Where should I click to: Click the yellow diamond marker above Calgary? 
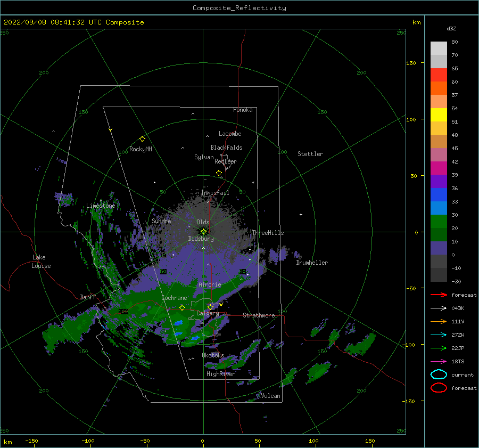210,307
